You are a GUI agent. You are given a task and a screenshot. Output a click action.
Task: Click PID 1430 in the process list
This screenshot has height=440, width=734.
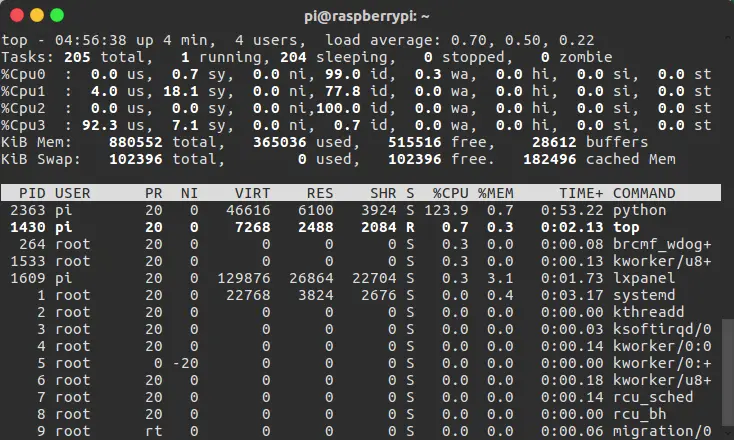(28, 227)
